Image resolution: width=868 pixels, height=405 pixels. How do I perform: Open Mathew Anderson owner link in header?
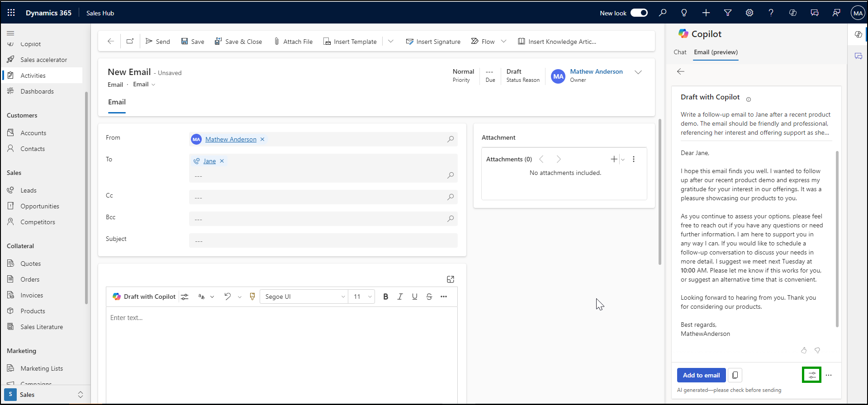[x=596, y=71]
